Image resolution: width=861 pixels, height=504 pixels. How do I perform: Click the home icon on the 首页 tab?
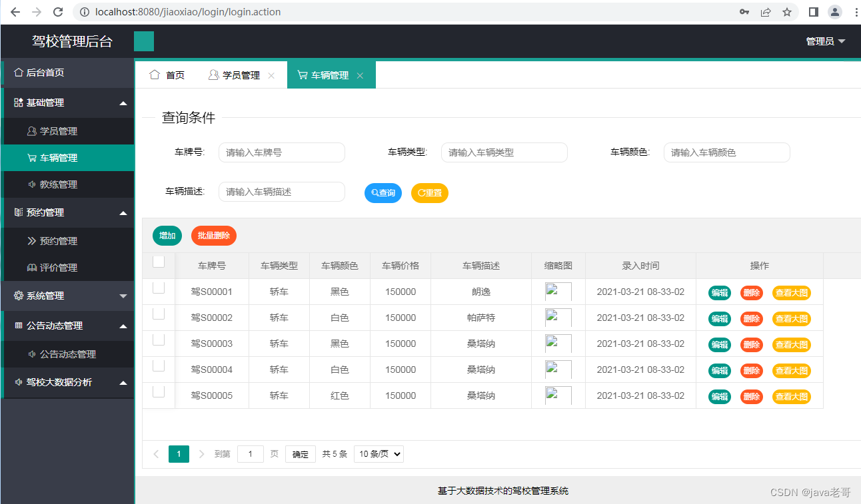point(154,75)
